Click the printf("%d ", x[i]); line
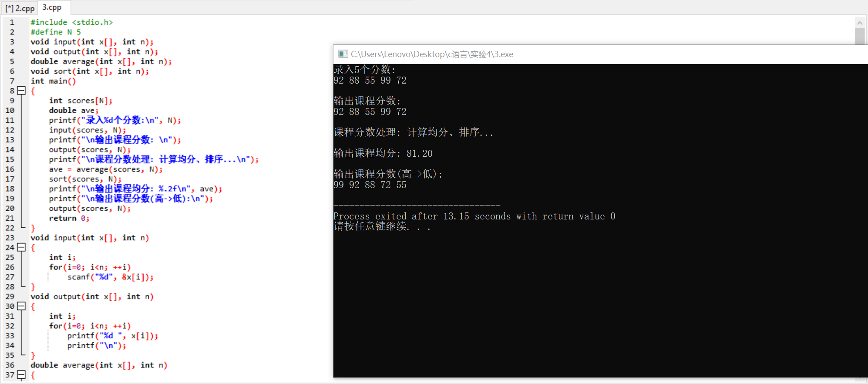Screen dimensions: 868x384 [113, 336]
